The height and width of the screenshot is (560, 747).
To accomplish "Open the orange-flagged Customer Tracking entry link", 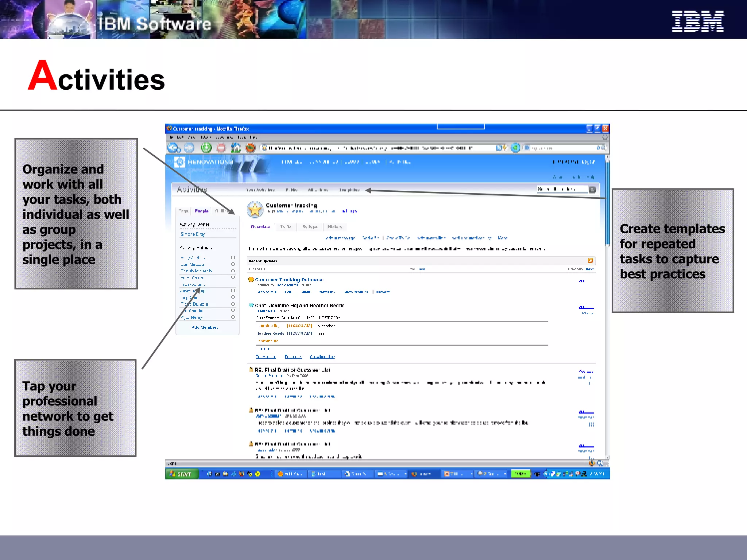I will [288, 280].
